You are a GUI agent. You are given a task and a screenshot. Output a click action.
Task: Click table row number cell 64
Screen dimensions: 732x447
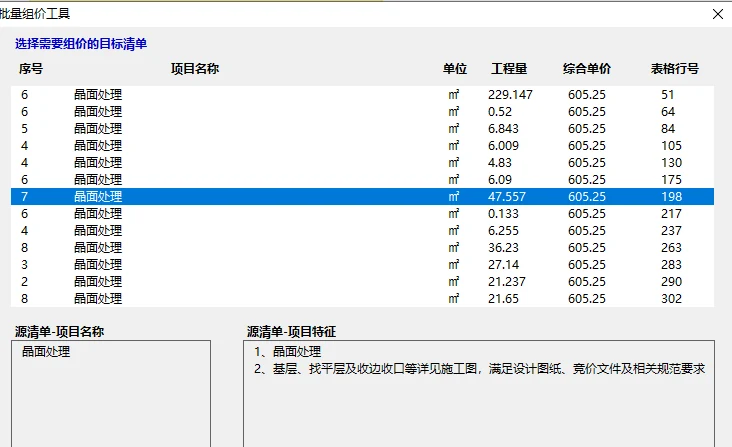(x=668, y=112)
